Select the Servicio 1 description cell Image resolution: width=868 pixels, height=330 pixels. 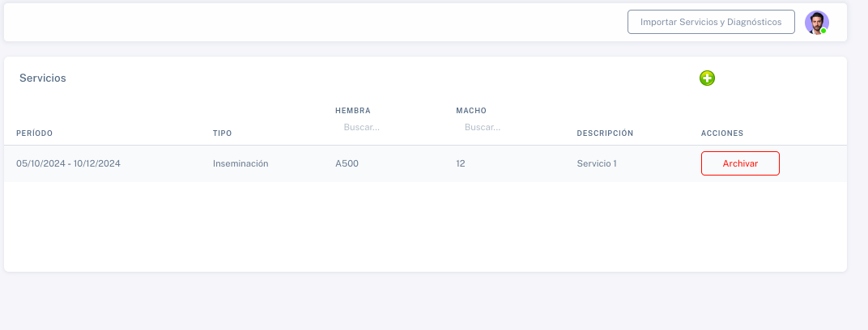[x=597, y=163]
